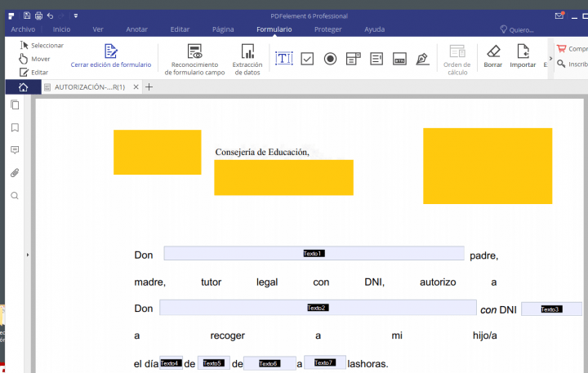Choose the Mover hand tool
Screen dimensions: 588x373
pos(35,59)
